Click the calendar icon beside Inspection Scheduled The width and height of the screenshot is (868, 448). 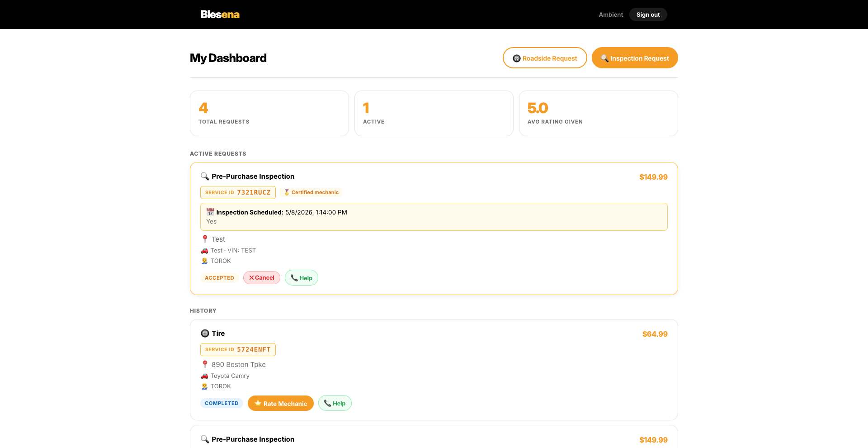210,212
